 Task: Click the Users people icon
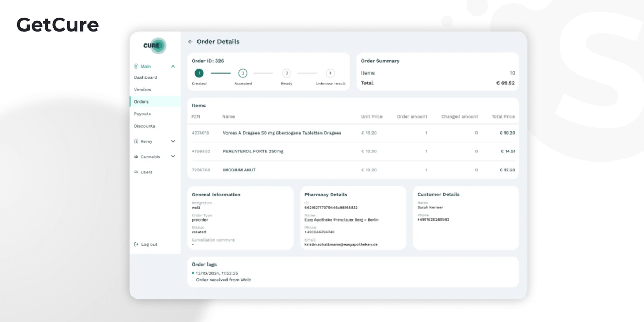click(x=136, y=172)
